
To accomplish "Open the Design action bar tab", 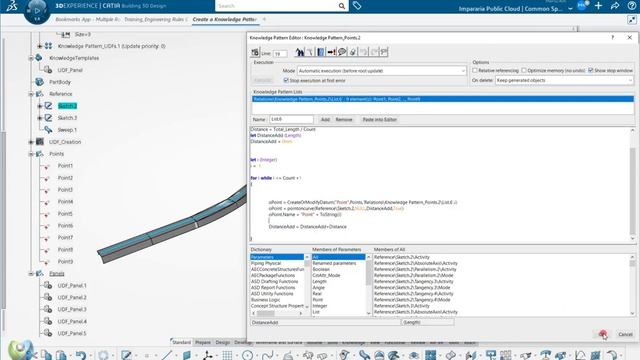I will 222,342.
